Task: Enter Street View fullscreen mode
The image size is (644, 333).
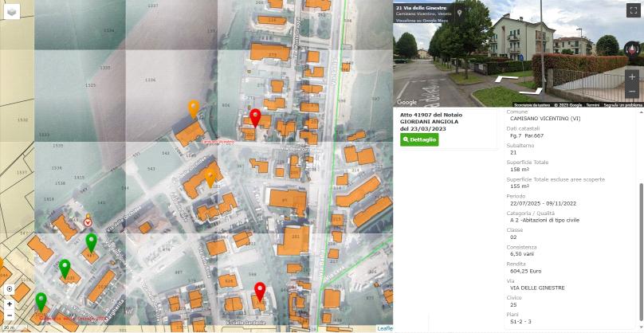Action: click(x=634, y=11)
